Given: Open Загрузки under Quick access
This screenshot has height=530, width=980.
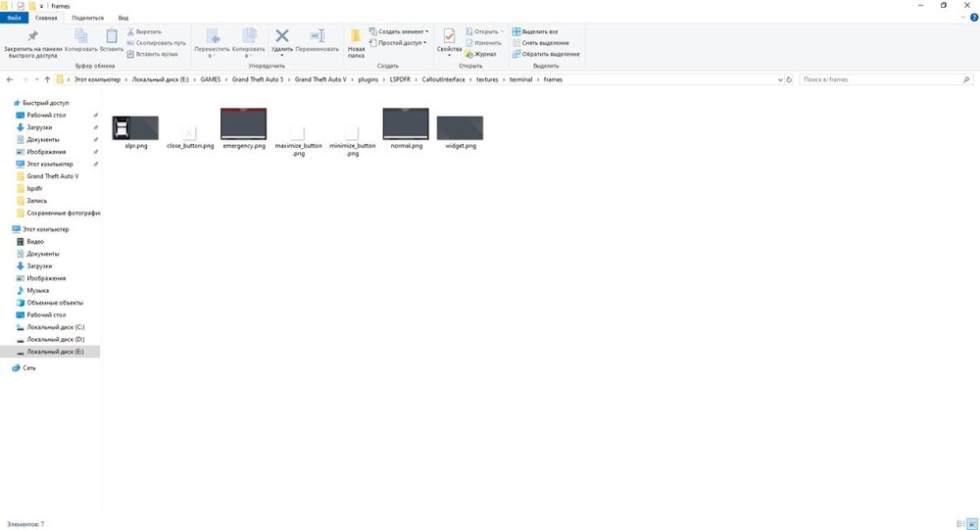Looking at the screenshot, I should point(39,127).
